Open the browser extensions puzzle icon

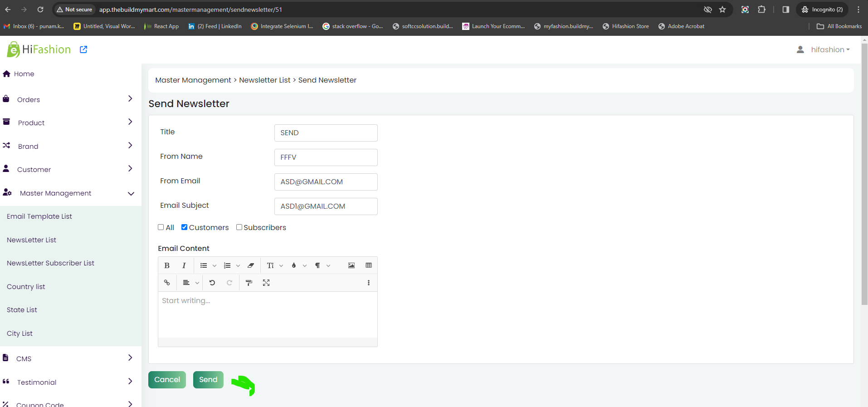point(761,10)
